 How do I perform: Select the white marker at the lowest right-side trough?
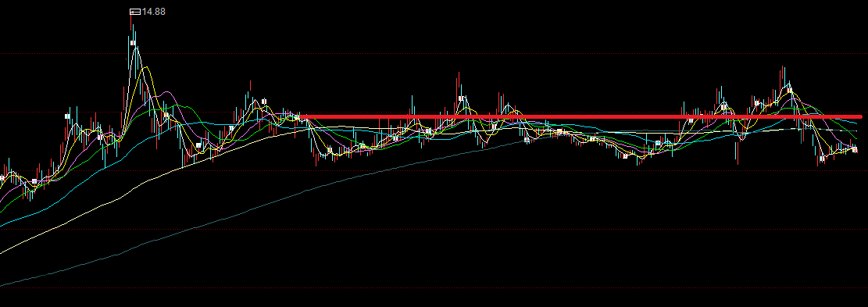pos(821,159)
